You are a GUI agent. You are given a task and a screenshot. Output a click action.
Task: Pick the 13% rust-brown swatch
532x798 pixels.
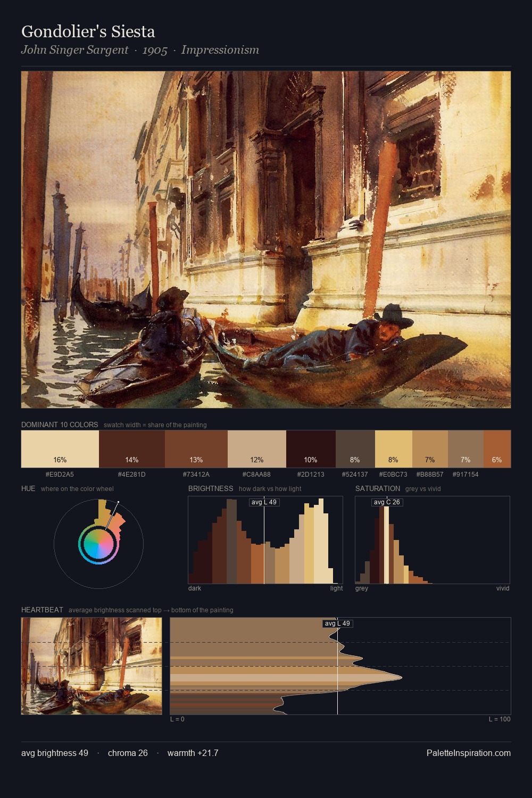click(196, 449)
